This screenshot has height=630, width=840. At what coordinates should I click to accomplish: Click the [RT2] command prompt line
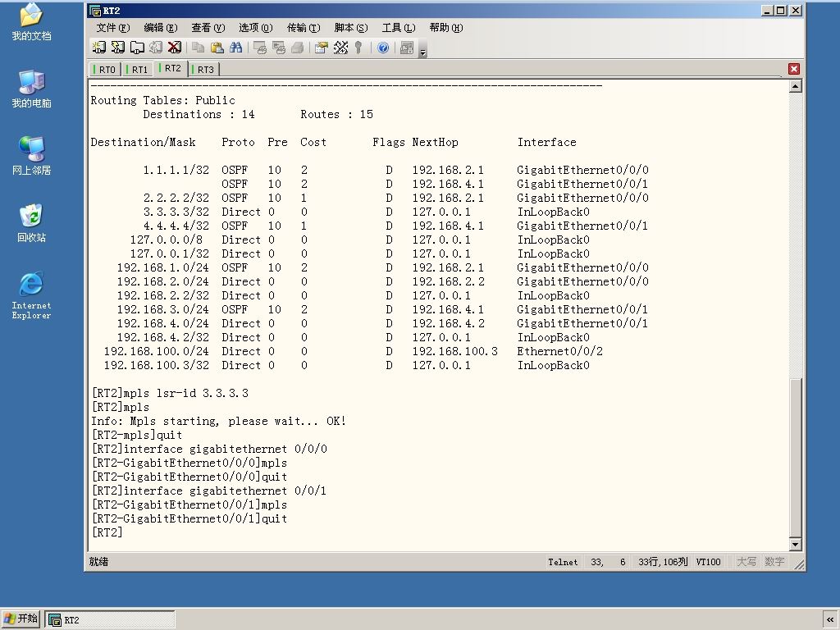click(107, 532)
